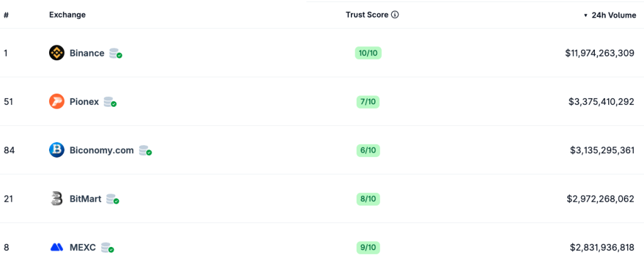
Task: Click the Binance exchange logo
Action: point(57,53)
